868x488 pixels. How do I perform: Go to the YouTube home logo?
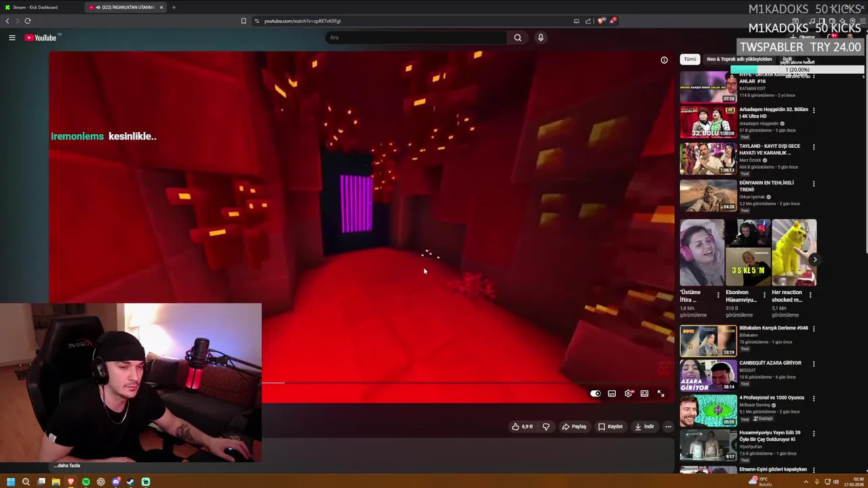pyautogui.click(x=42, y=37)
